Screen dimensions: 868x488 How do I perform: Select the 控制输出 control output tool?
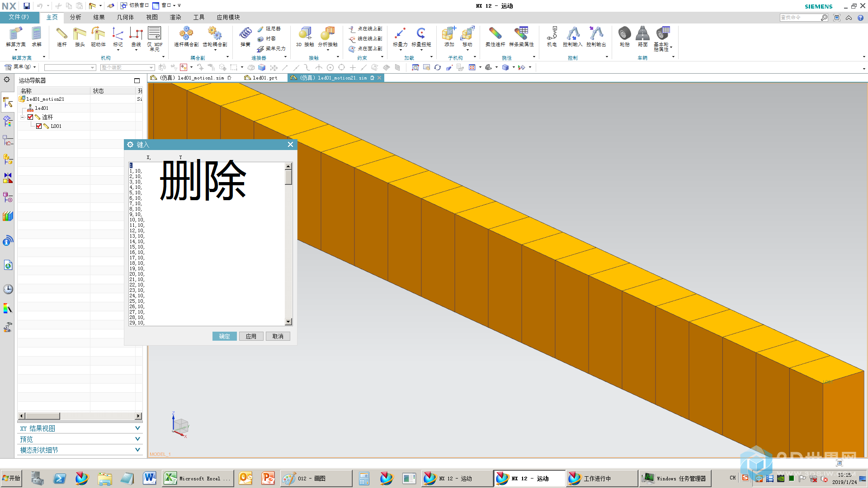point(596,37)
